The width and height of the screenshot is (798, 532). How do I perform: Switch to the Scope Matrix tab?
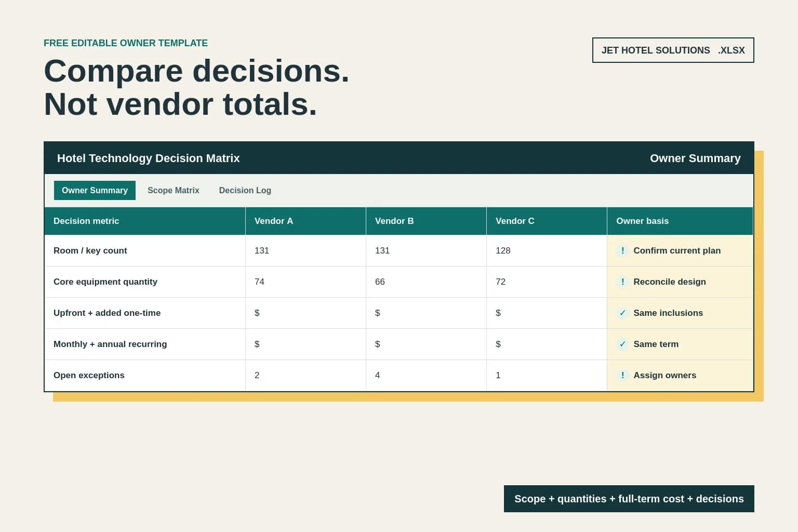tap(174, 190)
